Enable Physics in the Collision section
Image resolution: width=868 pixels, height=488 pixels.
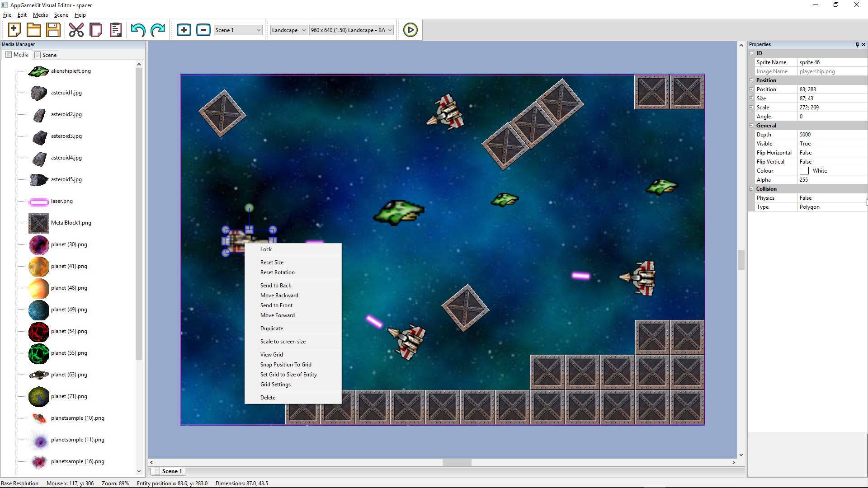pos(832,197)
